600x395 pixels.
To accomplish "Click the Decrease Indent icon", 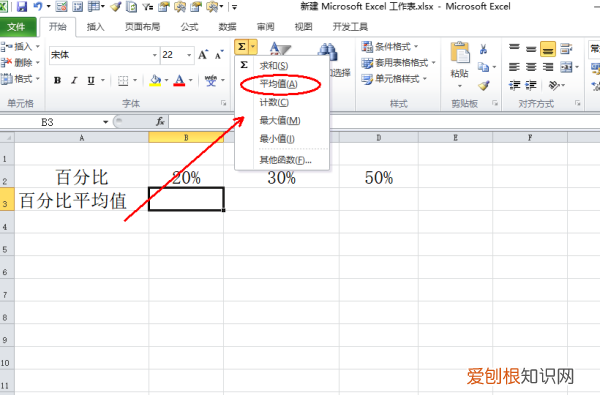I will [514, 85].
